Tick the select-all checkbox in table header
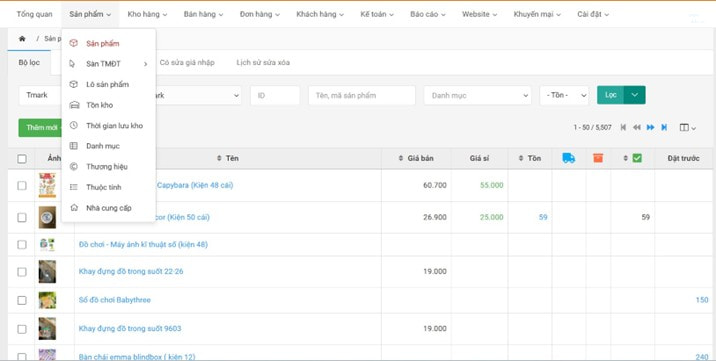This screenshot has height=361, width=716. coord(22,159)
